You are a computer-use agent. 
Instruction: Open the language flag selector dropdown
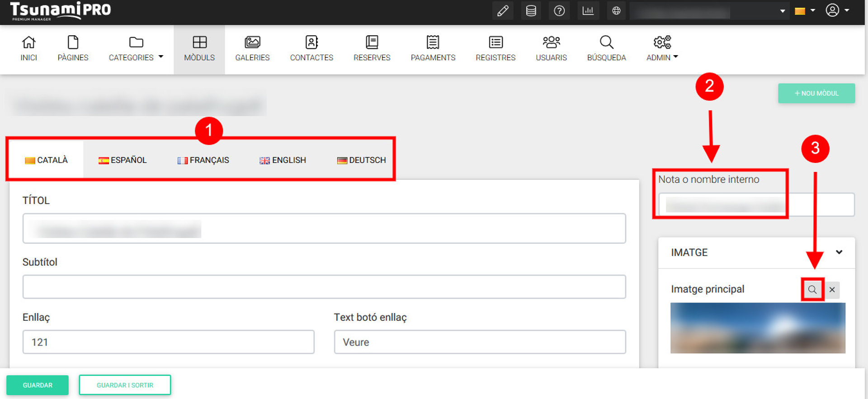point(805,11)
